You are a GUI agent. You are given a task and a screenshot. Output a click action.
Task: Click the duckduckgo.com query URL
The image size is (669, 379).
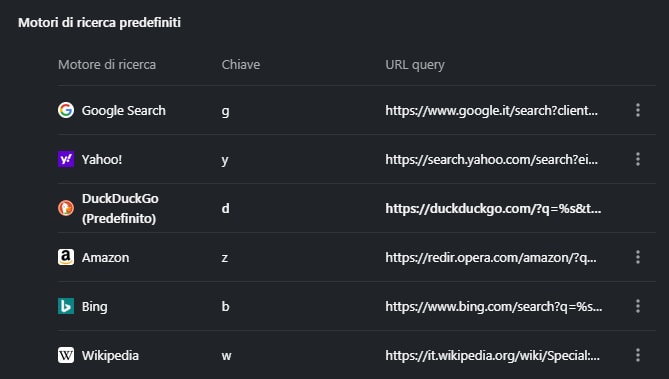pos(493,208)
